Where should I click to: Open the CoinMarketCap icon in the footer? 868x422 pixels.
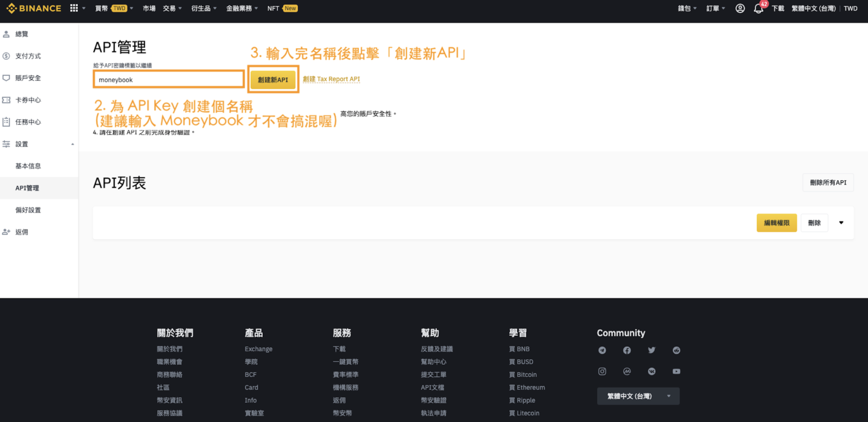pos(627,371)
